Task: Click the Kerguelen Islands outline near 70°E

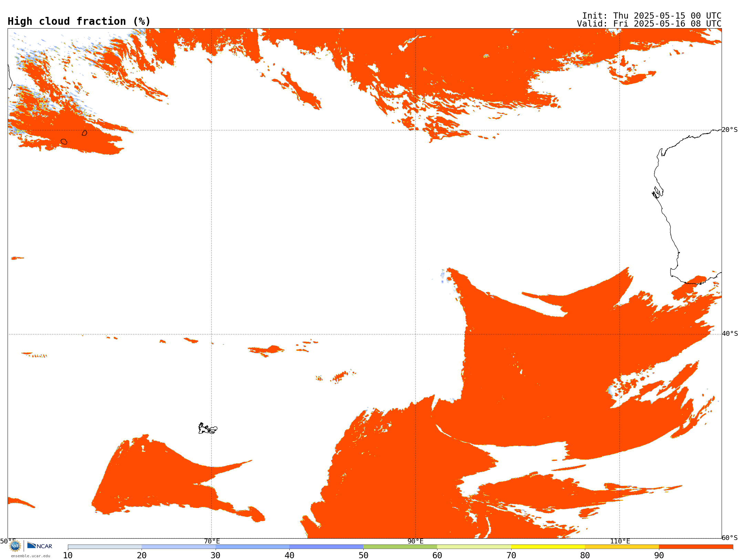Action: click(x=208, y=428)
